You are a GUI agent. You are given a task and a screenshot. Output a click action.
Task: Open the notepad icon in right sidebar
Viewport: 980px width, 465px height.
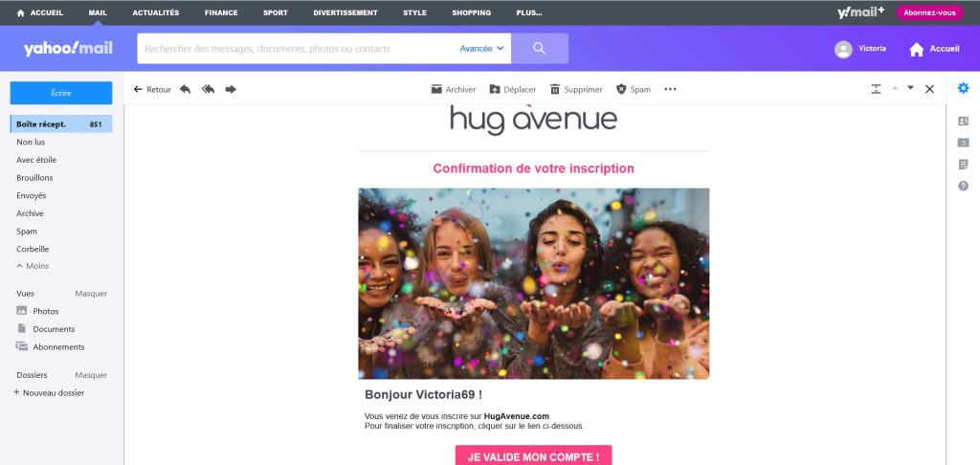(x=963, y=165)
